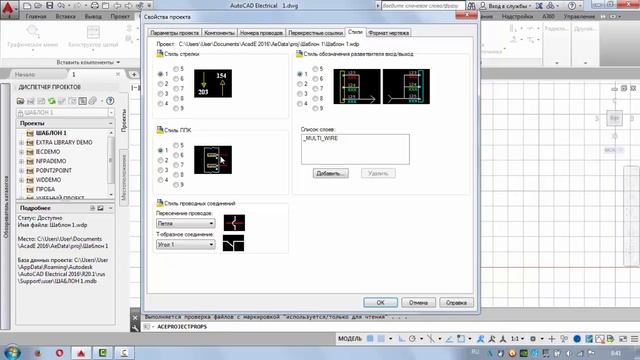This screenshot has width=640, height=360.
Task: Click the wrench icon left of command line
Action: pyautogui.click(x=135, y=327)
